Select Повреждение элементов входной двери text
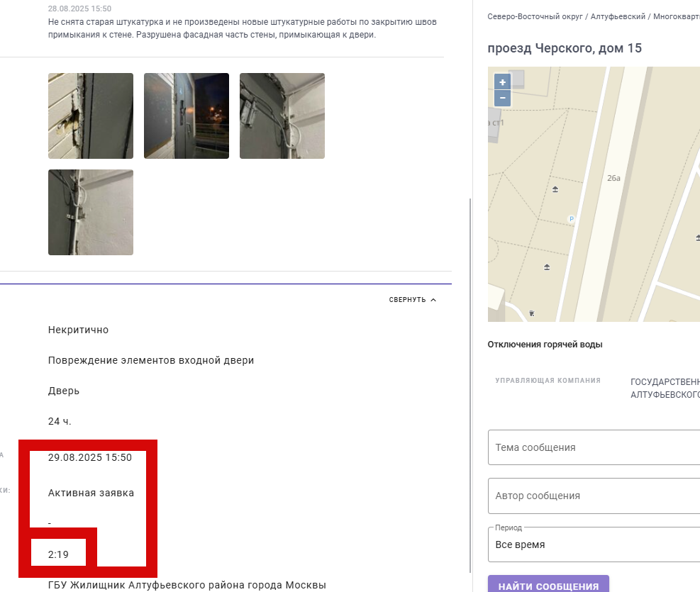 tap(151, 360)
